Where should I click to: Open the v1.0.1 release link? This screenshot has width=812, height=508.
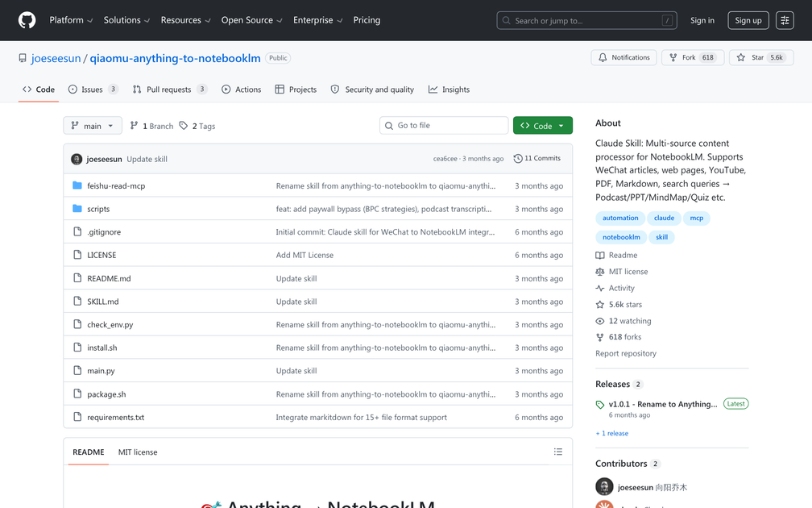tap(663, 404)
